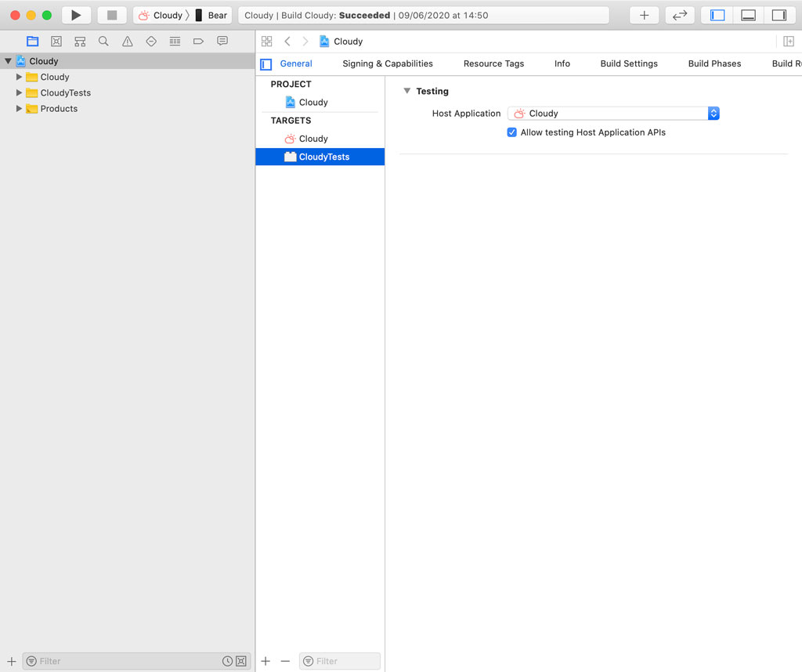Switch to the General tab
The height and width of the screenshot is (672, 802).
pyautogui.click(x=295, y=63)
